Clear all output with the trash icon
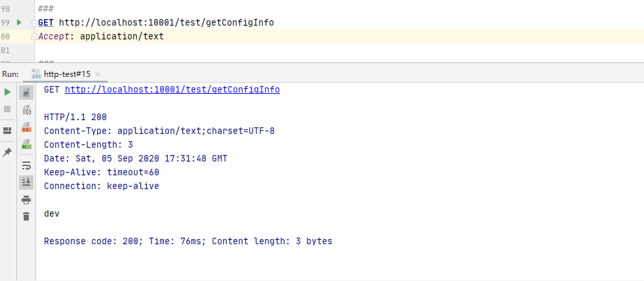This screenshot has height=281, width=644. click(26, 217)
